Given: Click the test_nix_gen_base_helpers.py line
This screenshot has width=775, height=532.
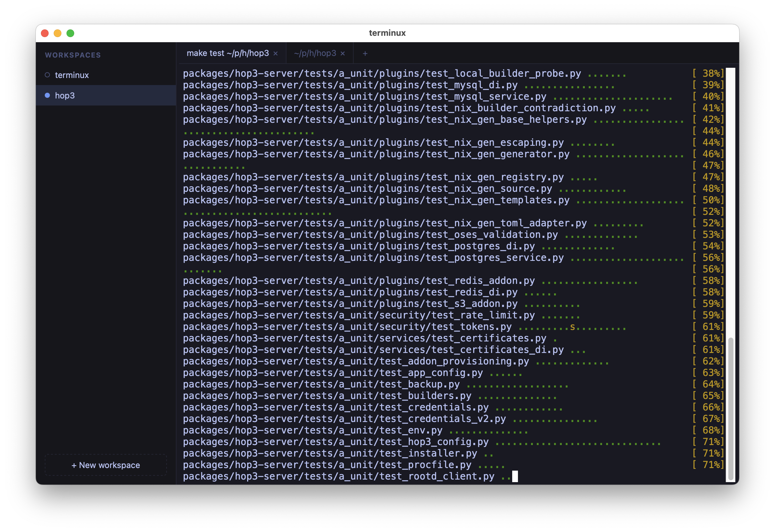Looking at the screenshot, I should pos(454,119).
